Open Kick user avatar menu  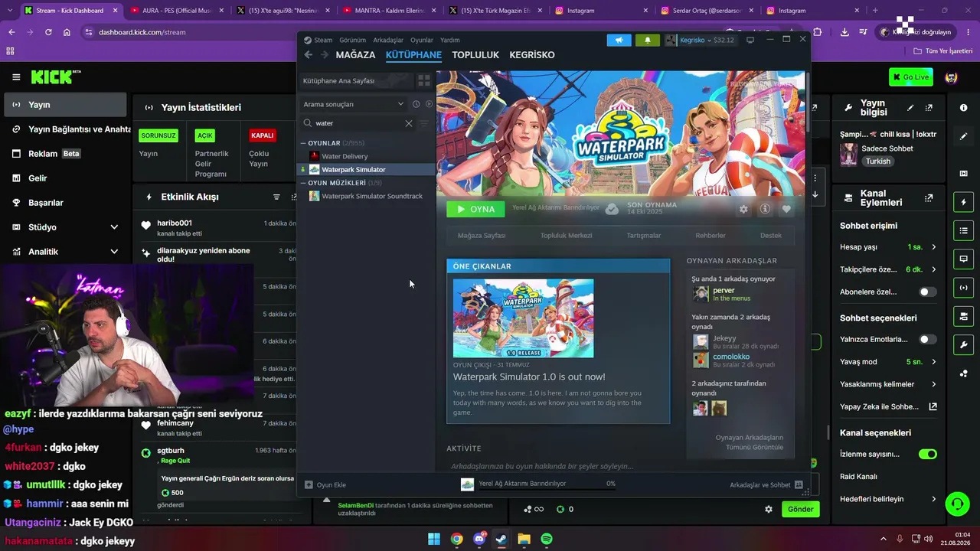pos(951,77)
